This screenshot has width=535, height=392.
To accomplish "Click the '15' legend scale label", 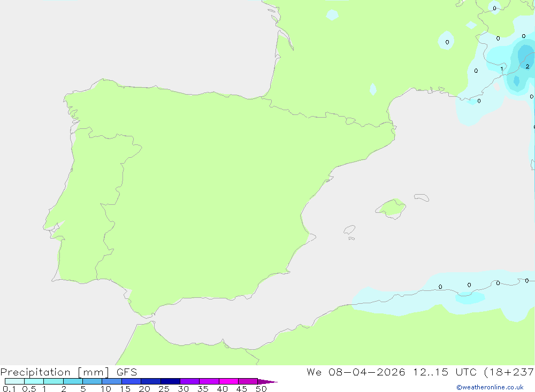I will pyautogui.click(x=125, y=389).
